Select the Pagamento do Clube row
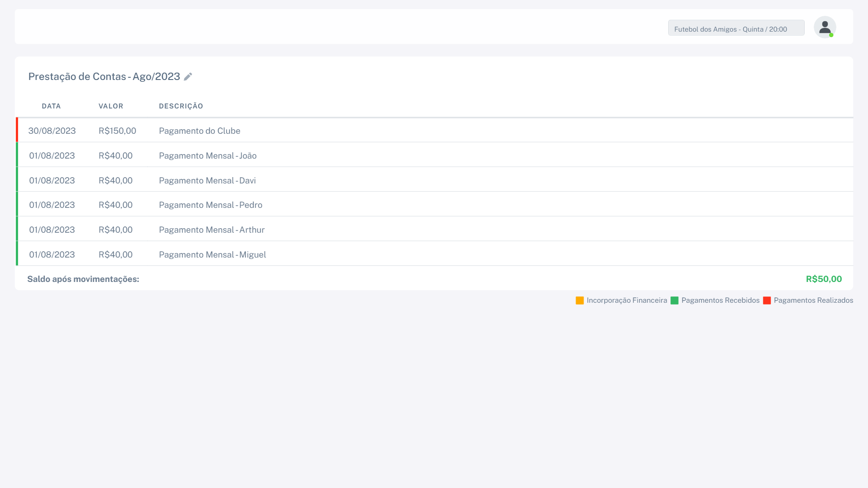This screenshot has width=868, height=488. point(199,131)
